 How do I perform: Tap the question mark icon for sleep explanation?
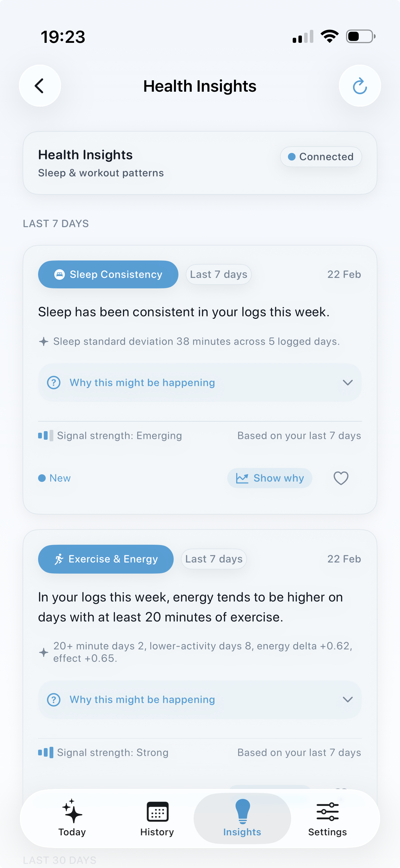coord(53,382)
